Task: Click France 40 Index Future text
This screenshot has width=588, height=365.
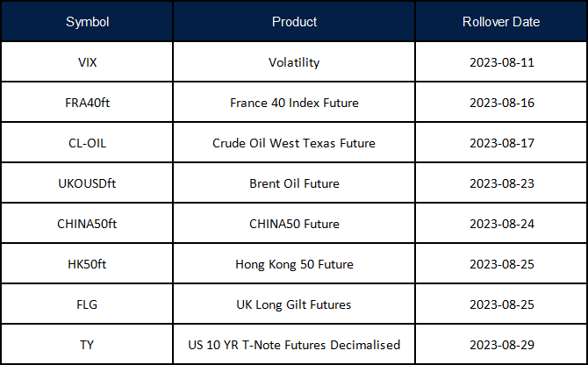Action: click(294, 103)
